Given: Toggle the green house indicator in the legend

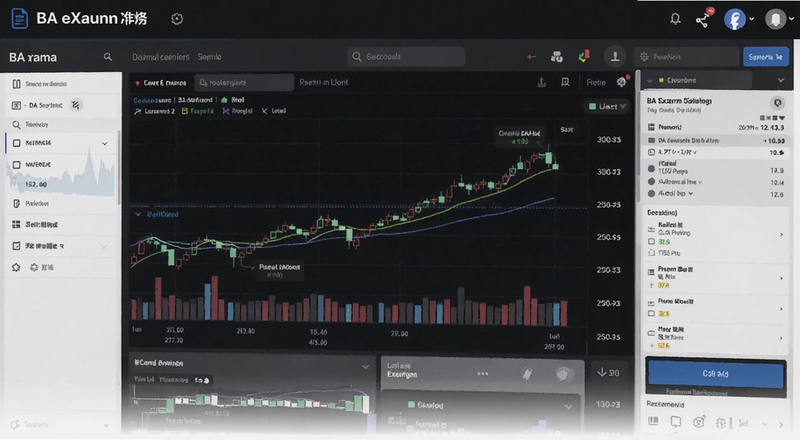Looking at the screenshot, I should [232, 100].
